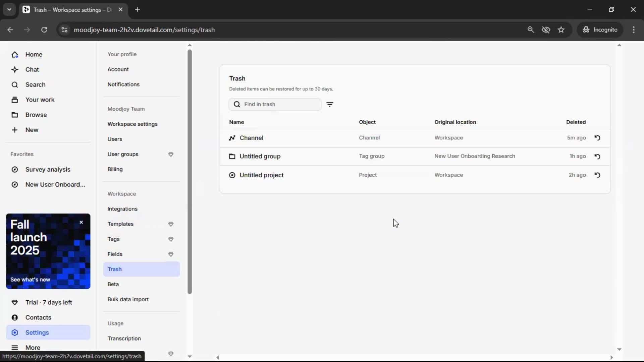Toggle third-party cookie blocking eye icon
The image size is (644, 362).
click(546, 30)
